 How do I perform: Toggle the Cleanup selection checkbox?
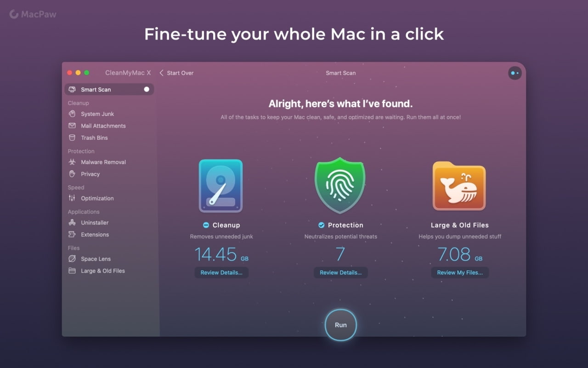[x=206, y=225]
